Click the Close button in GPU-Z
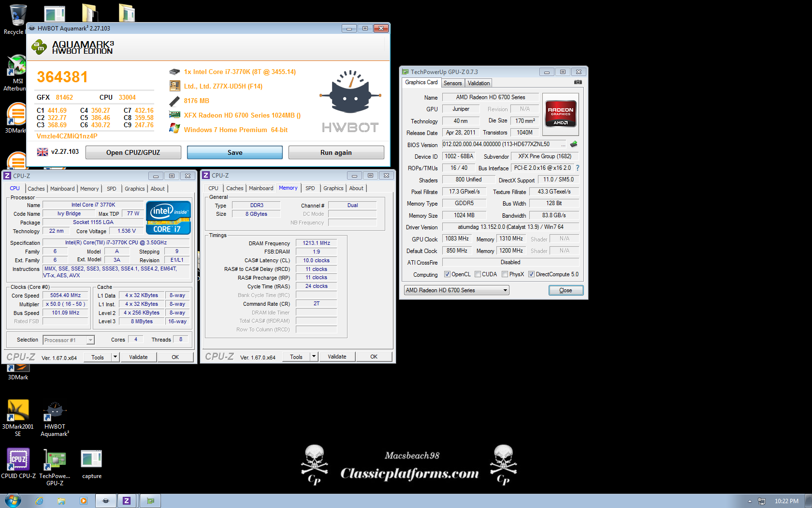812x508 pixels. pyautogui.click(x=565, y=290)
